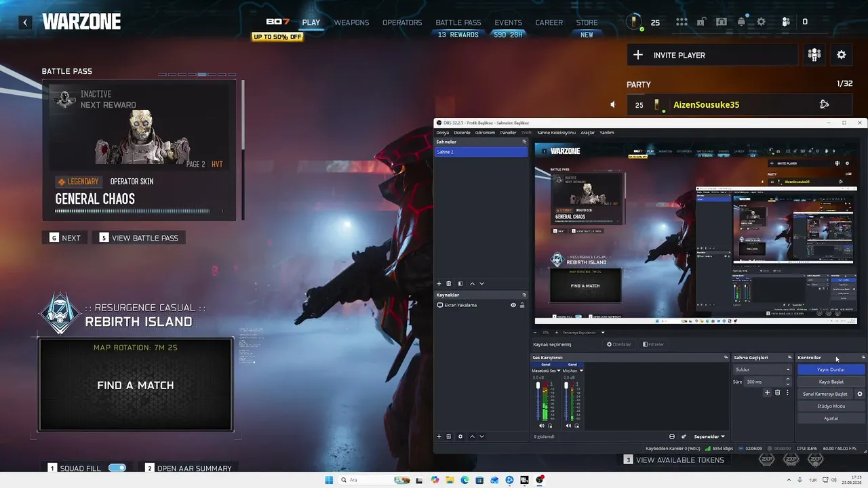Viewport: 868px width, 488px height.
Task: Expand Seçenekler dropdown in audio mixer
Action: coord(709,436)
